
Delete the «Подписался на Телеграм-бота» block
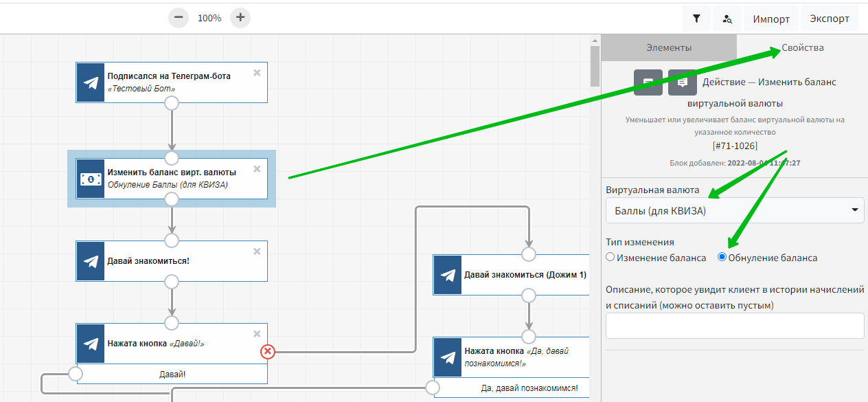(257, 73)
